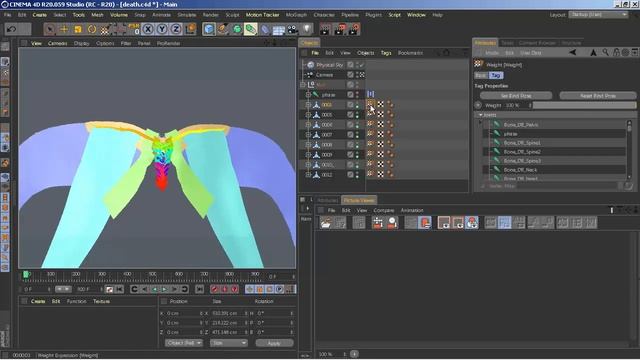Select the weight tag on object 0006
Viewport: 640px width, 360px height.
pyautogui.click(x=371, y=124)
